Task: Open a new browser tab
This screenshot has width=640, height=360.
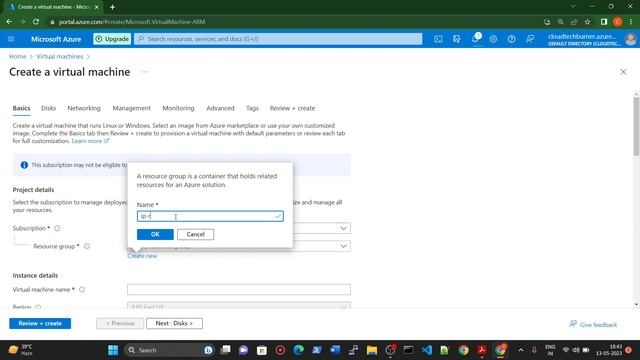Action: pyautogui.click(x=112, y=7)
